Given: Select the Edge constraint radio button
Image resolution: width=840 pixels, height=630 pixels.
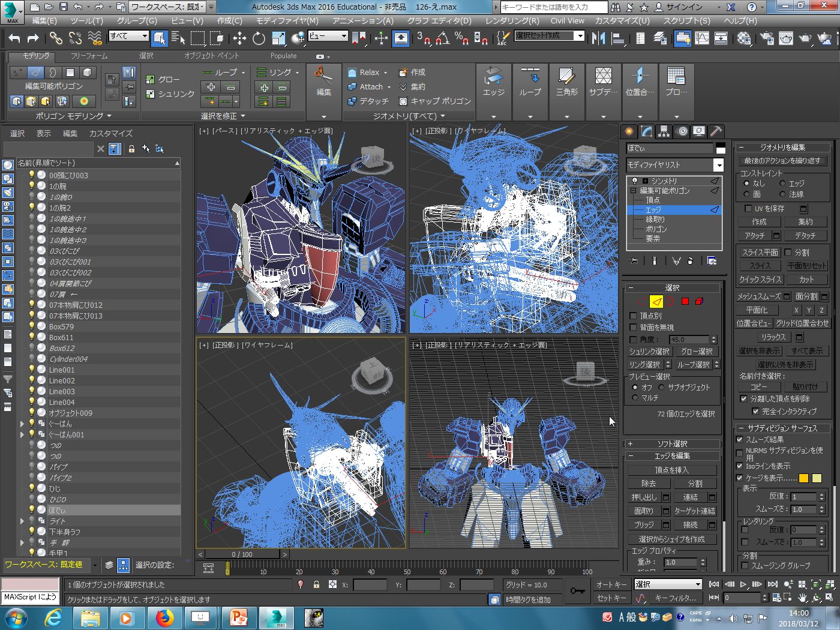Looking at the screenshot, I should coord(782,184).
